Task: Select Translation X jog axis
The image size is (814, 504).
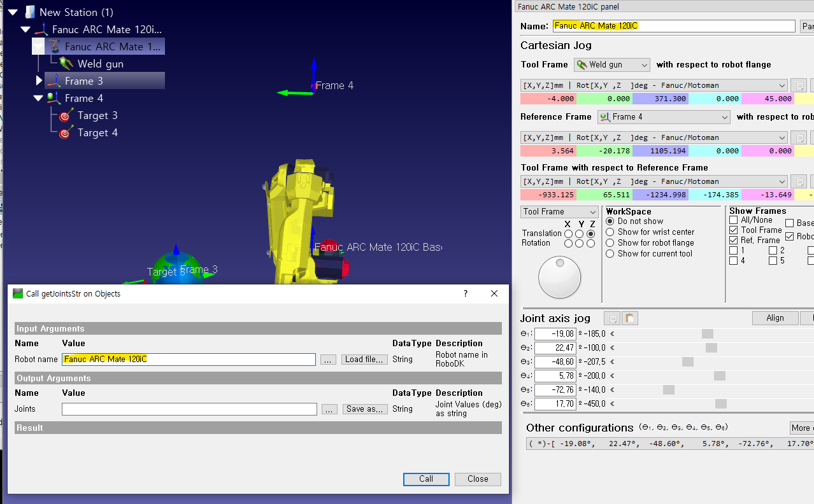Action: (568, 234)
